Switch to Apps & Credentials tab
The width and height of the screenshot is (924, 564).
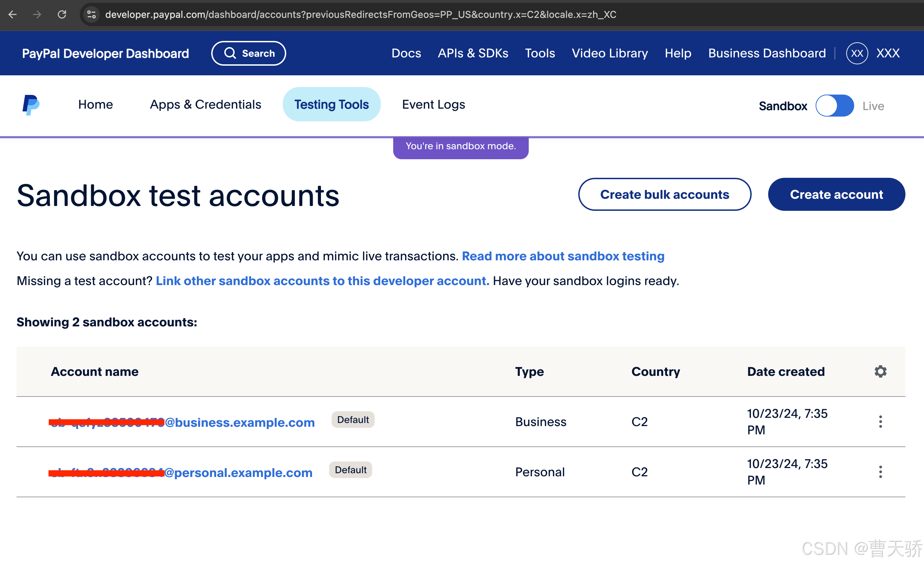(205, 104)
